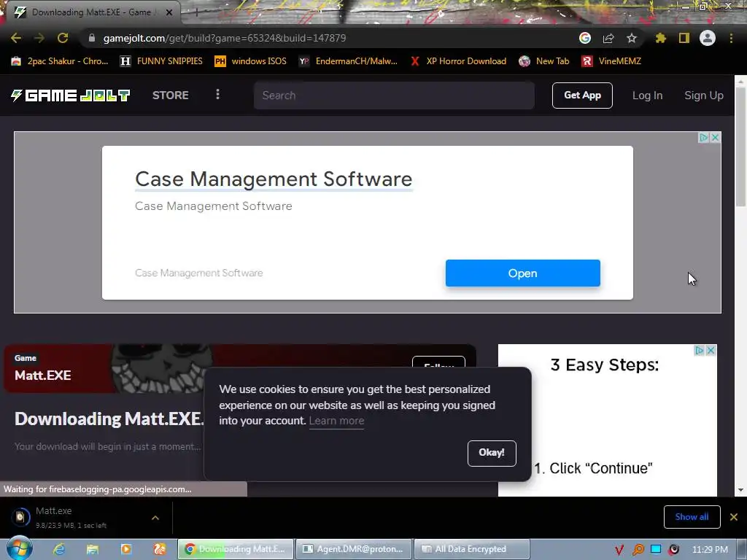Open the Chrome three-dot menu
Image resolution: width=747 pixels, height=560 pixels.
pos(731,38)
